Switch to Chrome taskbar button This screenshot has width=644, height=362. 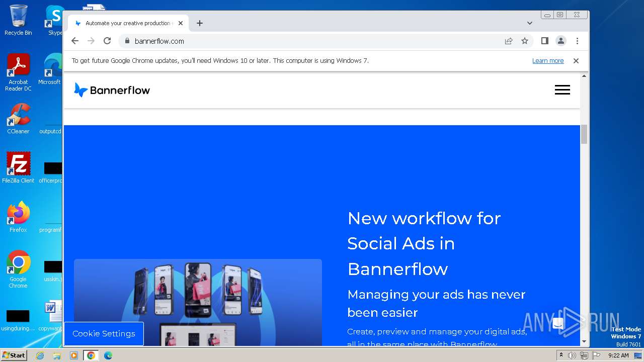click(91, 355)
